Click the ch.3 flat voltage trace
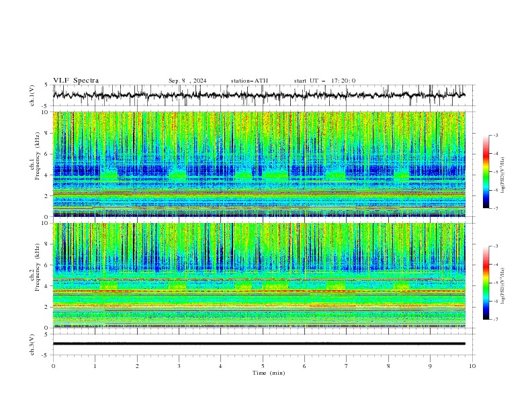 point(259,344)
